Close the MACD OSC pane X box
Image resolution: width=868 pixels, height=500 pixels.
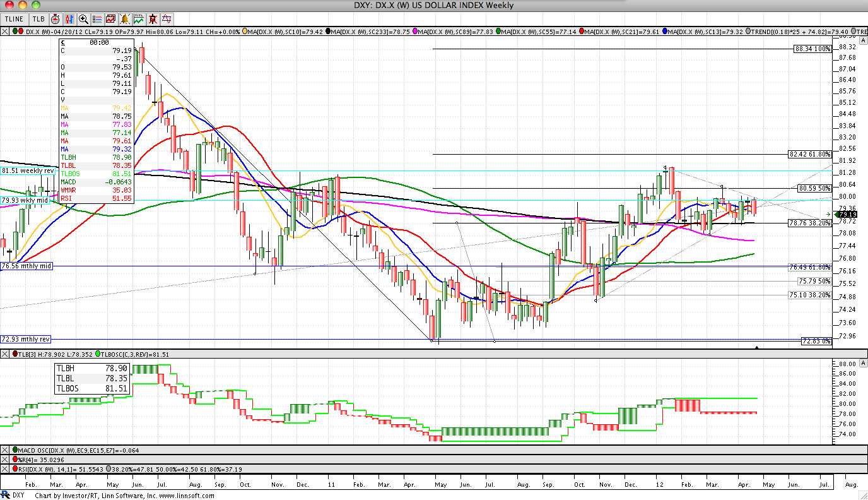[x=5, y=450]
